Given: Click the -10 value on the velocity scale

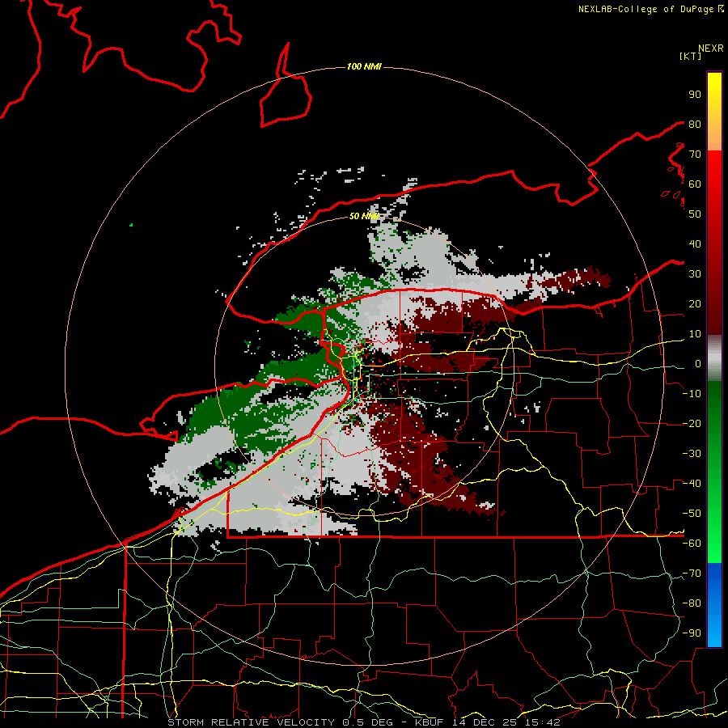Looking at the screenshot, I should [x=692, y=394].
